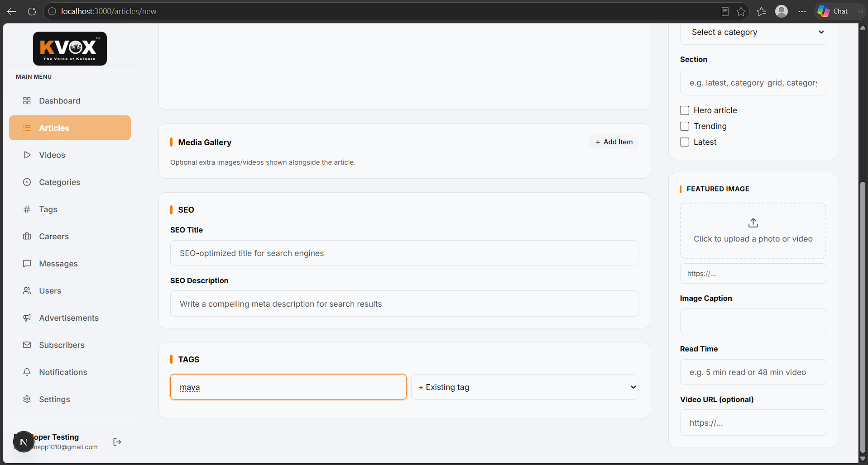Enable the Hero article checkbox
This screenshot has width=868, height=465.
[685, 110]
